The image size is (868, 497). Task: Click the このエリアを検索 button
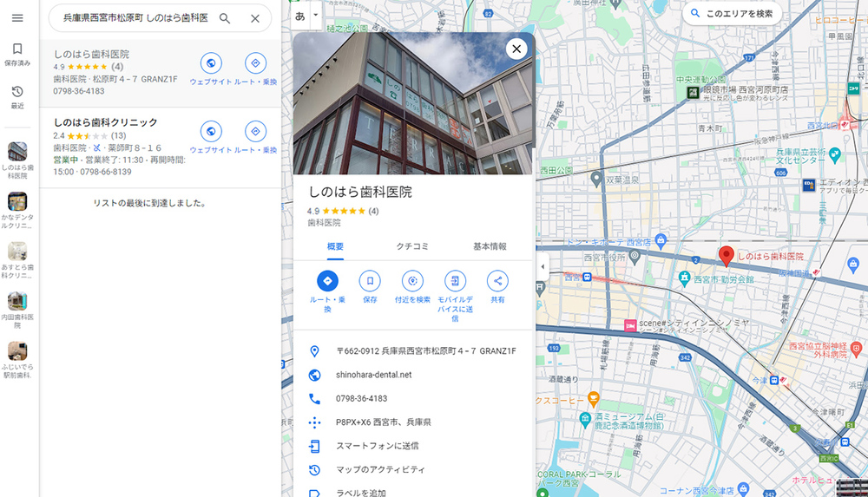[732, 14]
